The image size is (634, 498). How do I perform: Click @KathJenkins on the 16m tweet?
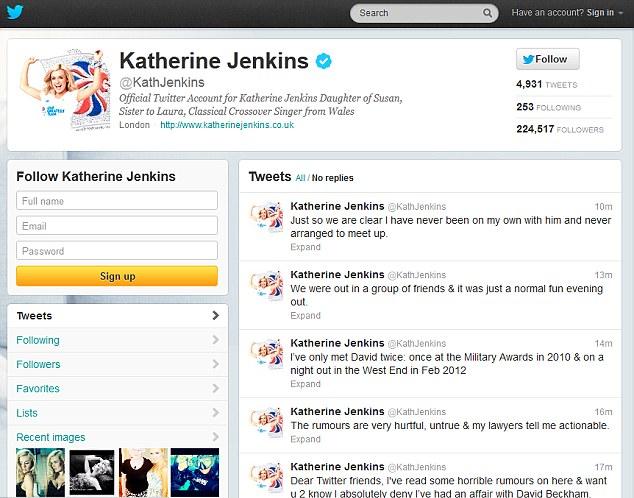(417, 412)
